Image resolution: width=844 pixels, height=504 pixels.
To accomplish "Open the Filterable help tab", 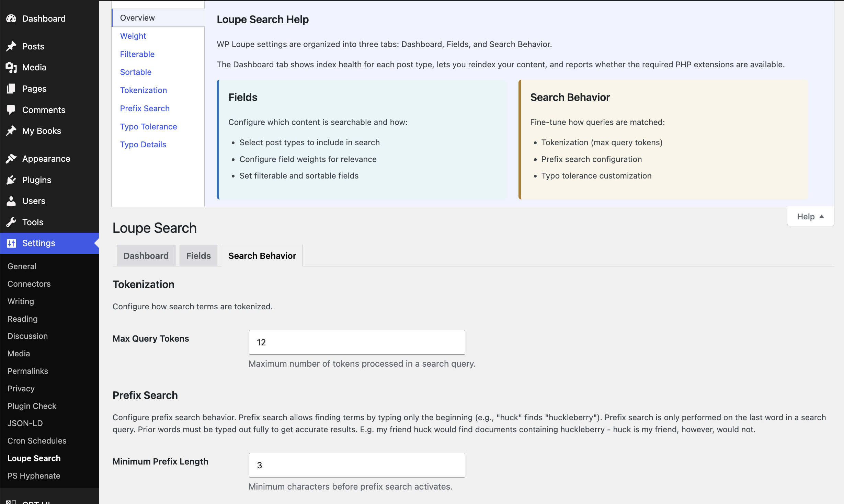I will point(137,54).
